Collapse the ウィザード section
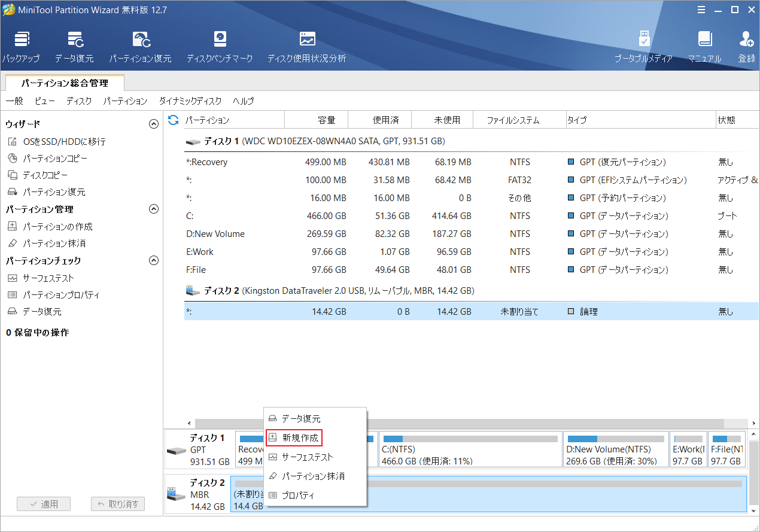 (154, 123)
